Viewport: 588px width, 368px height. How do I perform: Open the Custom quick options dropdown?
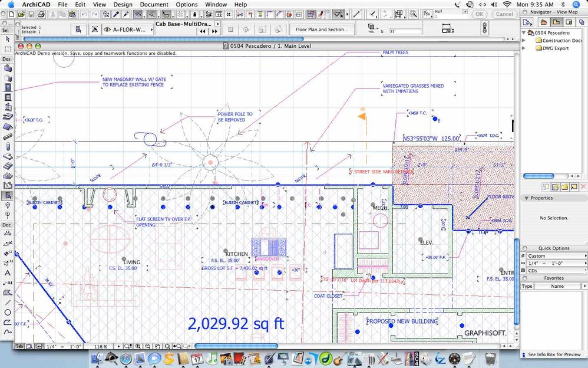[554, 256]
